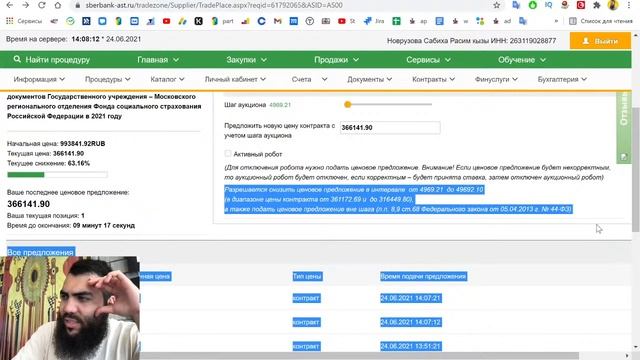The height and width of the screenshot is (360, 640).
Task: Expand the Бухгалтерия submenu
Action: pos(562,79)
